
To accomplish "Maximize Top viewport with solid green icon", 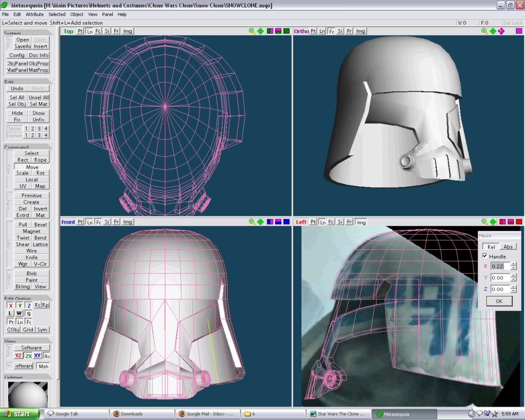I will (x=287, y=31).
